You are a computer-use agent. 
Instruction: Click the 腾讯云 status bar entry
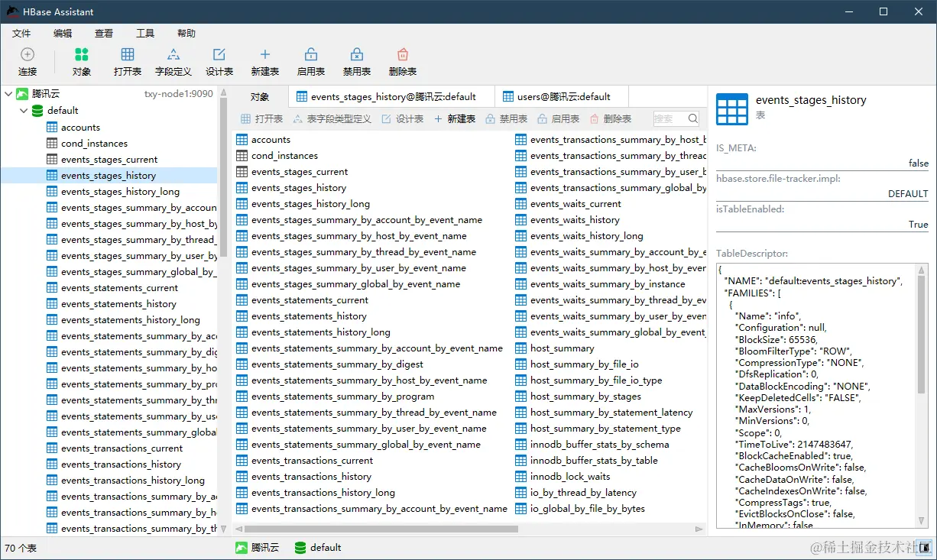[258, 548]
